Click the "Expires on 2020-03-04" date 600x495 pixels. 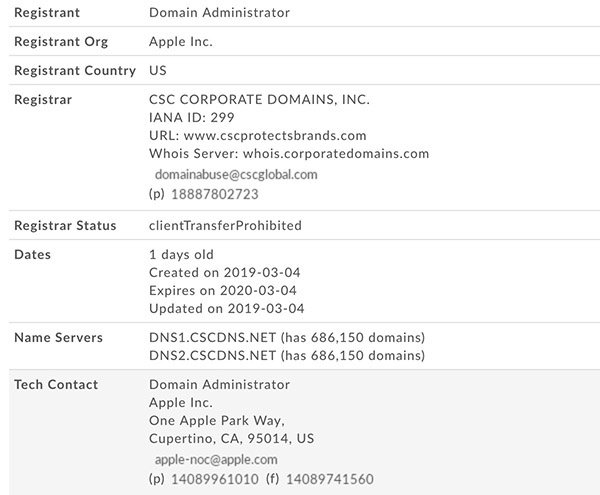pos(226,290)
